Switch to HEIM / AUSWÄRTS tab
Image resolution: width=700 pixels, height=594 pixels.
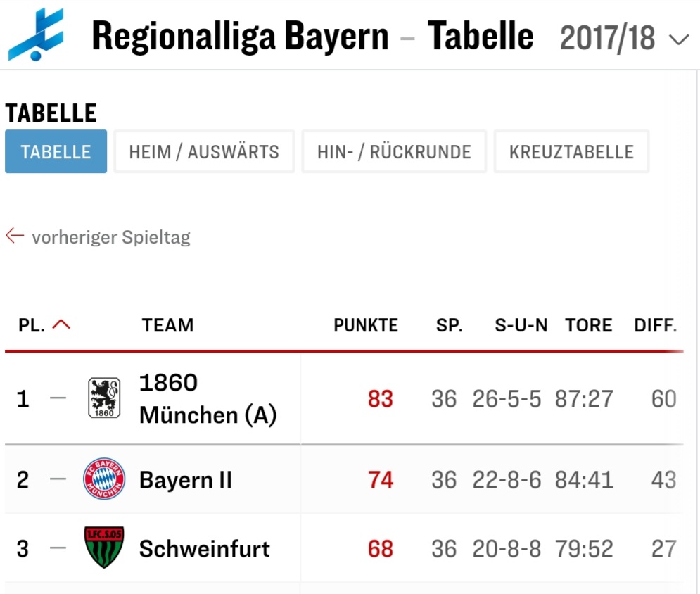[x=204, y=151]
